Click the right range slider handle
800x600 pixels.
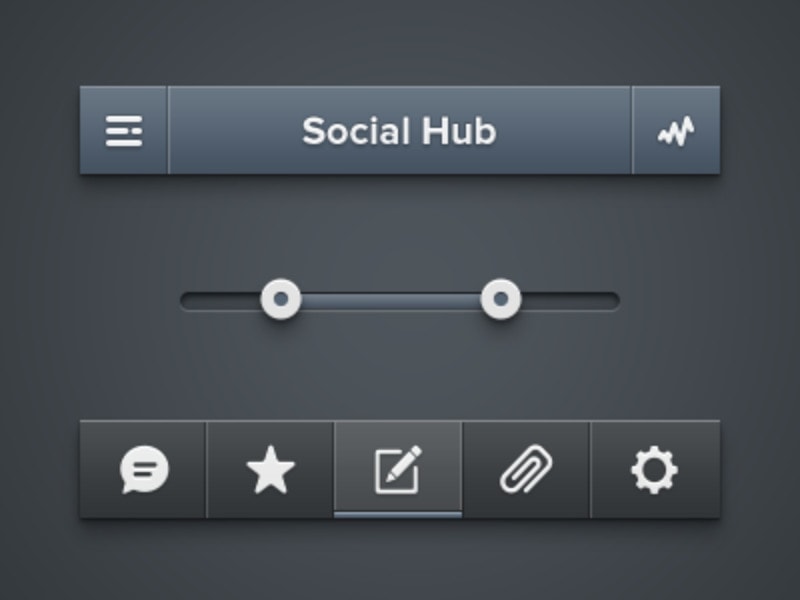(501, 299)
